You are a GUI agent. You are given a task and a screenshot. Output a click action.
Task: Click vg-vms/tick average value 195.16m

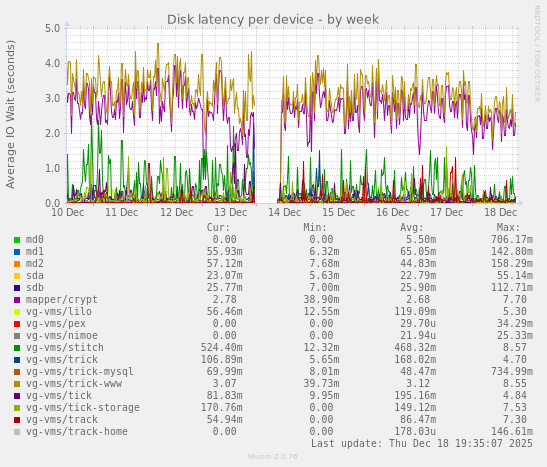coord(415,396)
